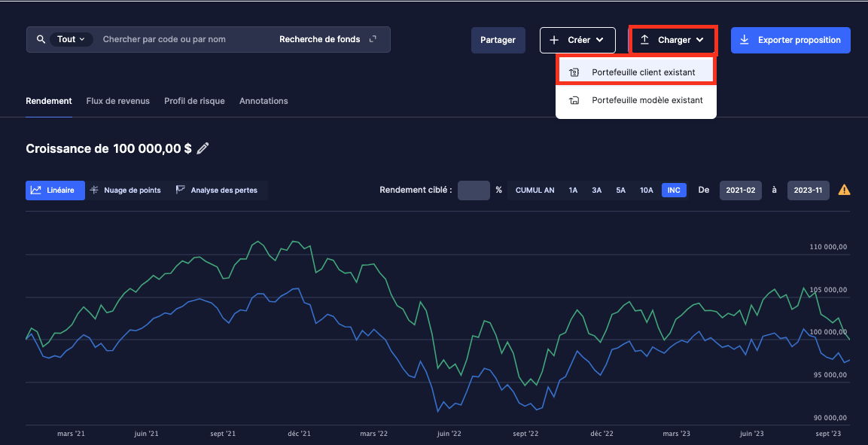Open the start date 2021-02 picker
Screen dimensions: 868x445
coord(741,190)
